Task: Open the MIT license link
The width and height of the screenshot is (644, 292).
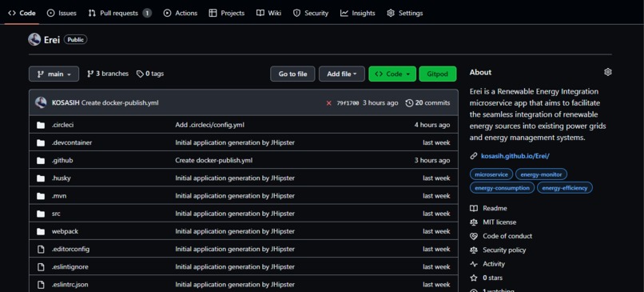Action: tap(493, 222)
